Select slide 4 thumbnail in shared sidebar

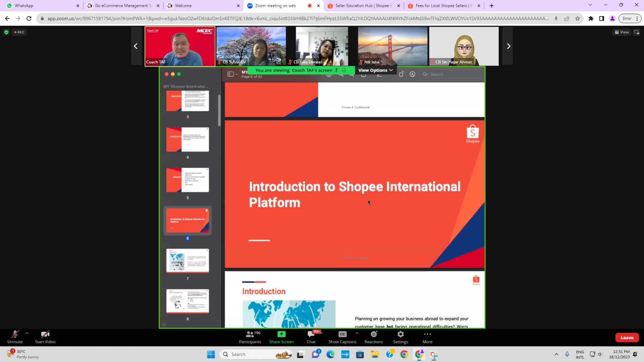(188, 139)
